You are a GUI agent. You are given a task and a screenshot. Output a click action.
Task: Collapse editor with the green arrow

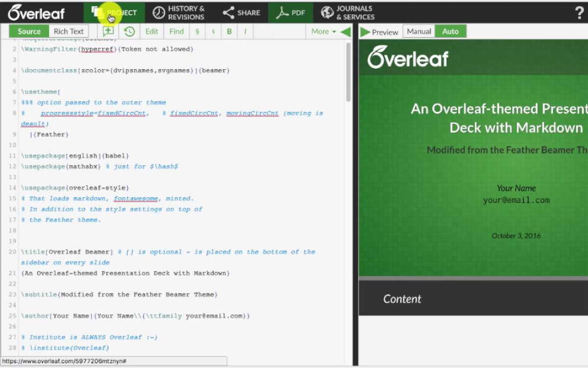point(345,32)
